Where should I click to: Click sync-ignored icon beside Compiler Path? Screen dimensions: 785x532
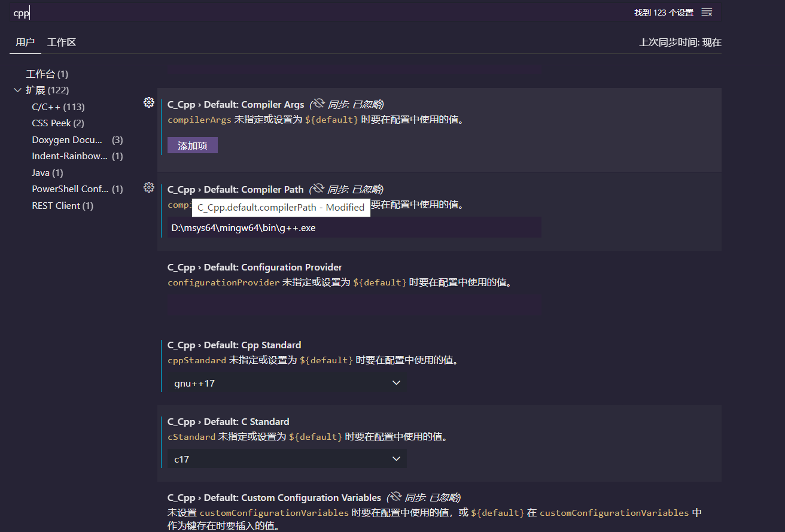pos(318,189)
